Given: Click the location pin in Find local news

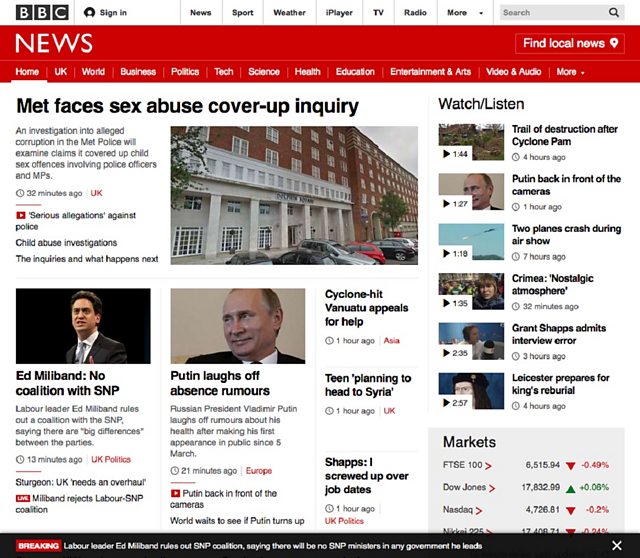Looking at the screenshot, I should 614,43.
